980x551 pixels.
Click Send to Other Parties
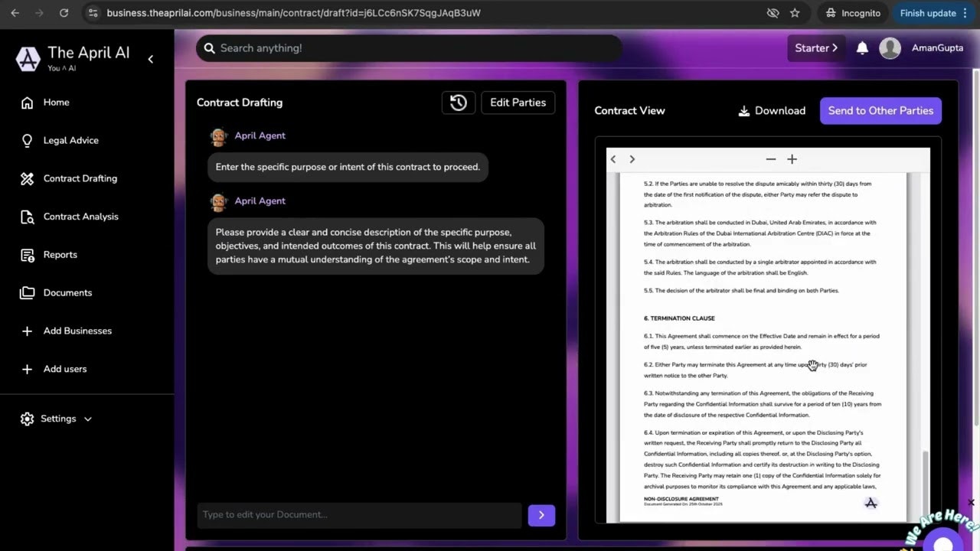[x=880, y=111]
